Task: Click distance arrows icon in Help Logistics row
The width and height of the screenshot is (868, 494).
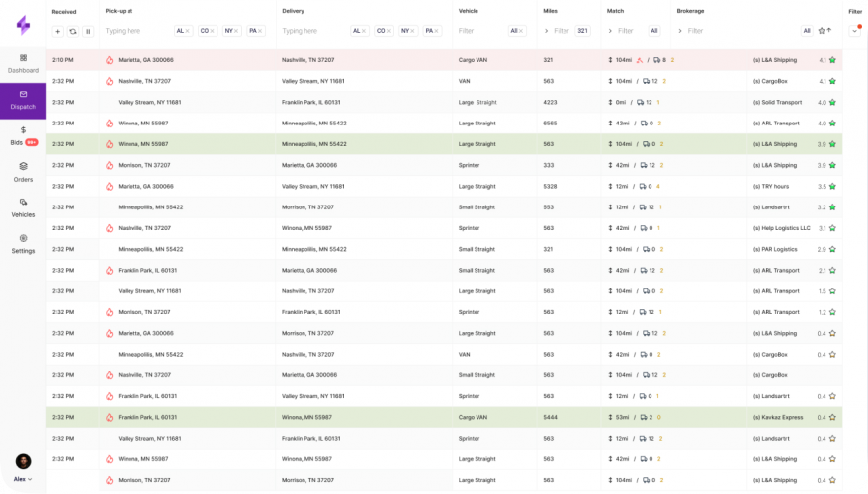Action: tap(610, 228)
